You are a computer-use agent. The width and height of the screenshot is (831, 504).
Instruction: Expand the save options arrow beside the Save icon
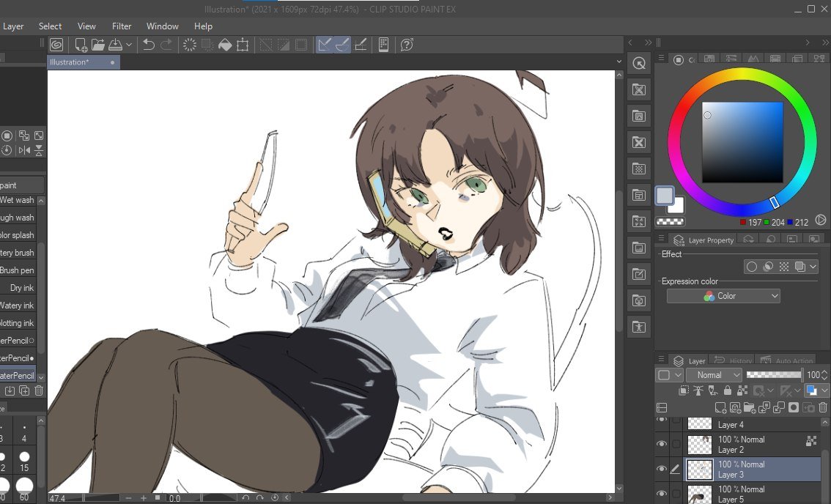coord(129,45)
